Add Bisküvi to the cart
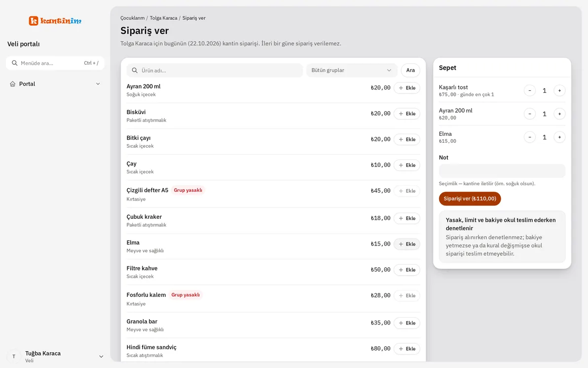This screenshot has height=368, width=588. pyautogui.click(x=407, y=114)
